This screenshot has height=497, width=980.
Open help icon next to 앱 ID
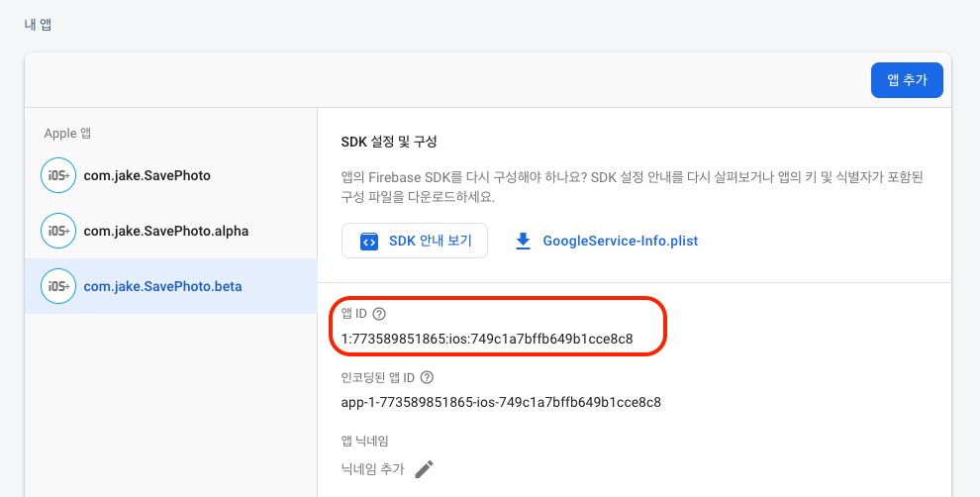379,314
